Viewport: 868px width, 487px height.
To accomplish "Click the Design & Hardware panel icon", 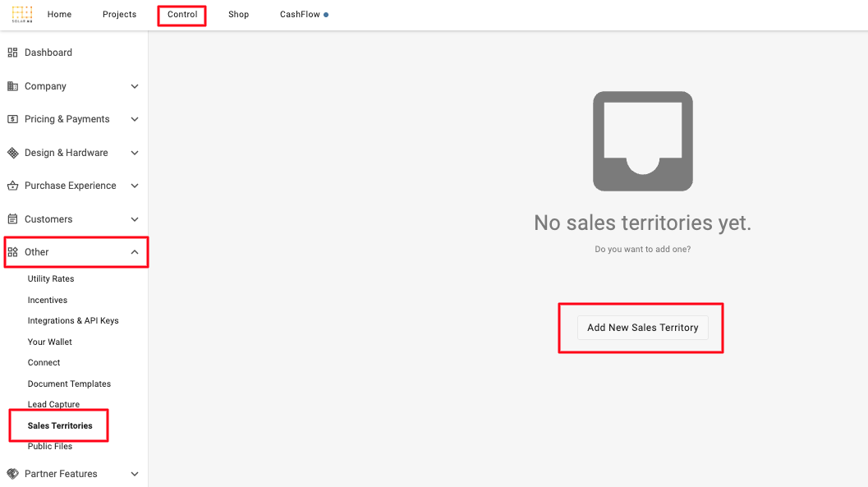I will point(13,153).
